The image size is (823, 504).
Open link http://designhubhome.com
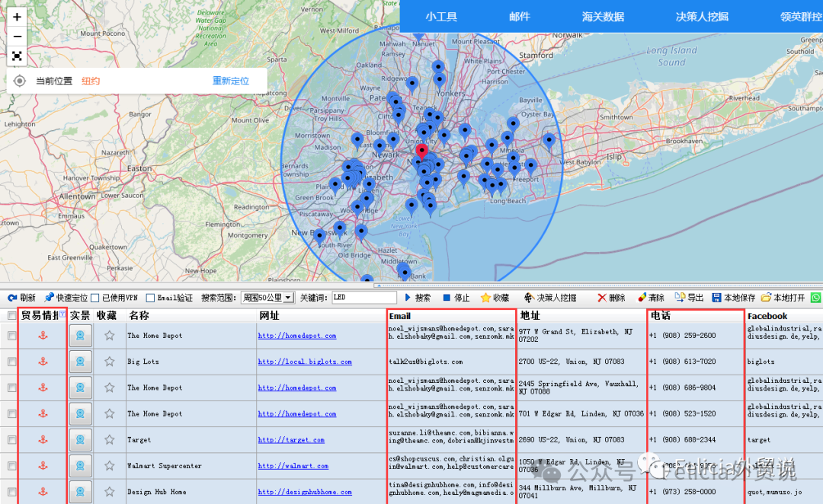[305, 492]
